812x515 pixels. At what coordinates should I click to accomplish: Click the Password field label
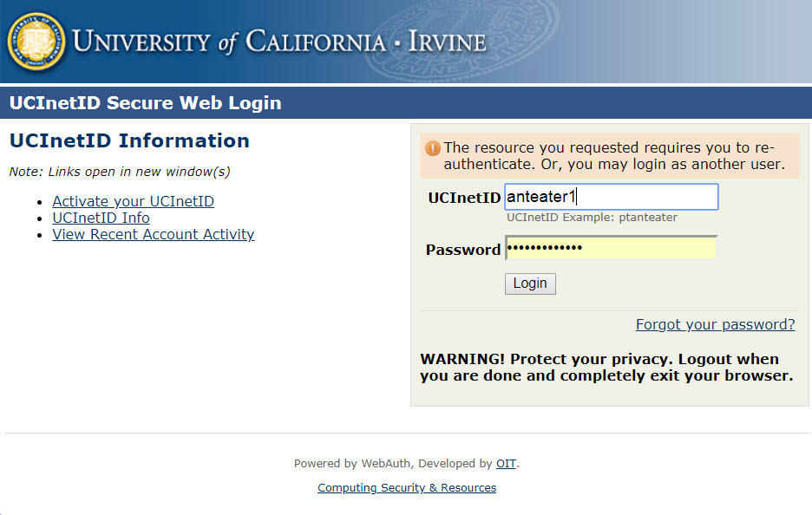(463, 250)
